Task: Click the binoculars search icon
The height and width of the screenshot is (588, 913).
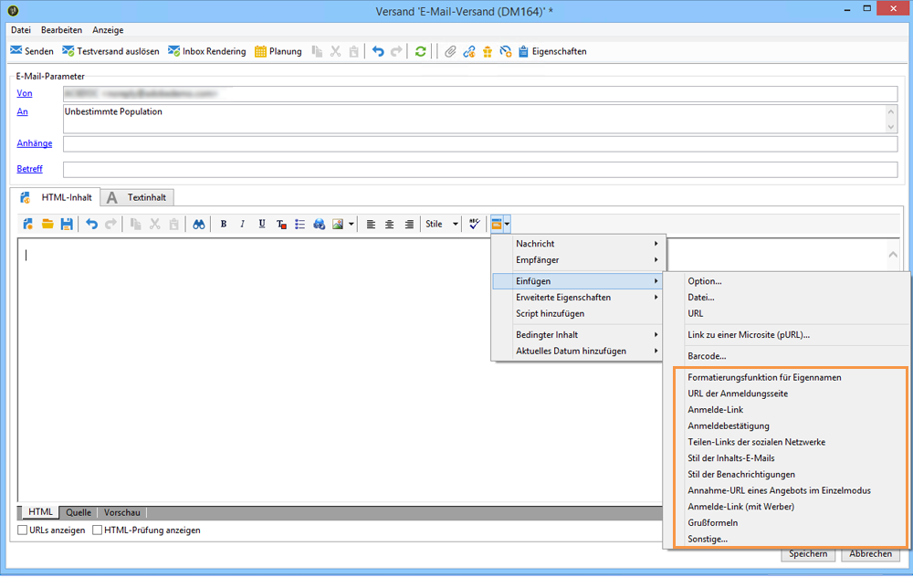Action: [198, 224]
